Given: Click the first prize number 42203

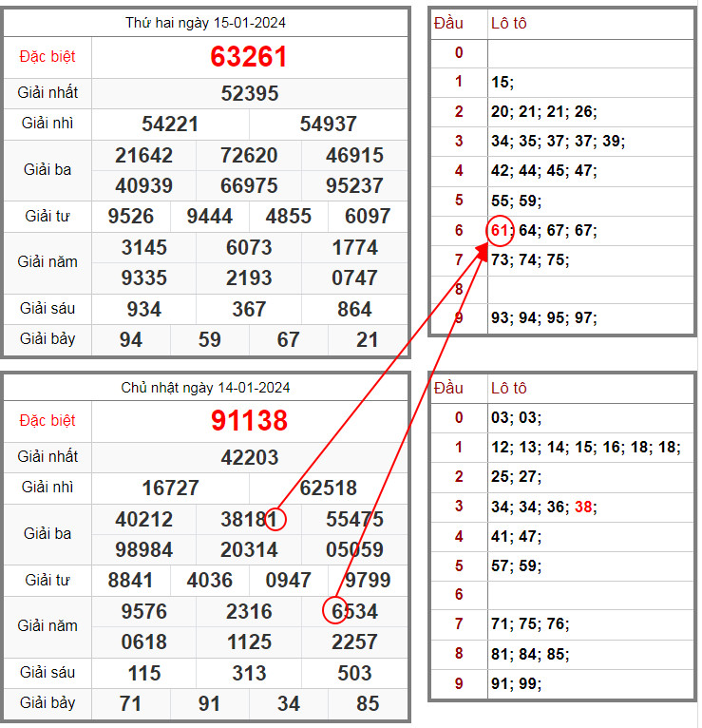Looking at the screenshot, I should point(250,457).
